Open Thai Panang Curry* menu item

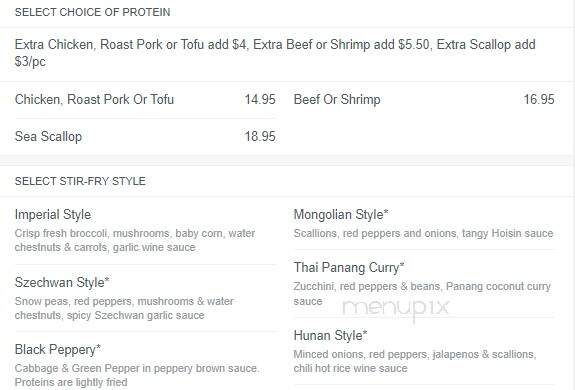point(349,268)
